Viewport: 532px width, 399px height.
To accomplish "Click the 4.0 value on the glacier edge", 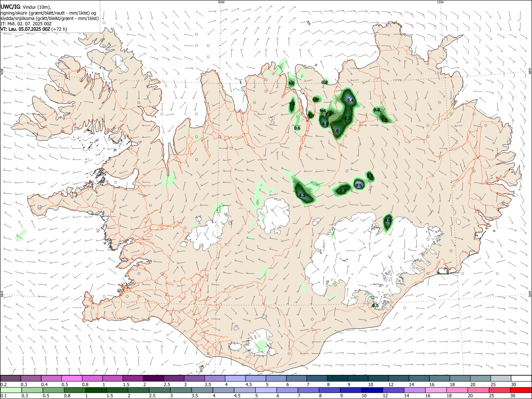I will point(387,221).
